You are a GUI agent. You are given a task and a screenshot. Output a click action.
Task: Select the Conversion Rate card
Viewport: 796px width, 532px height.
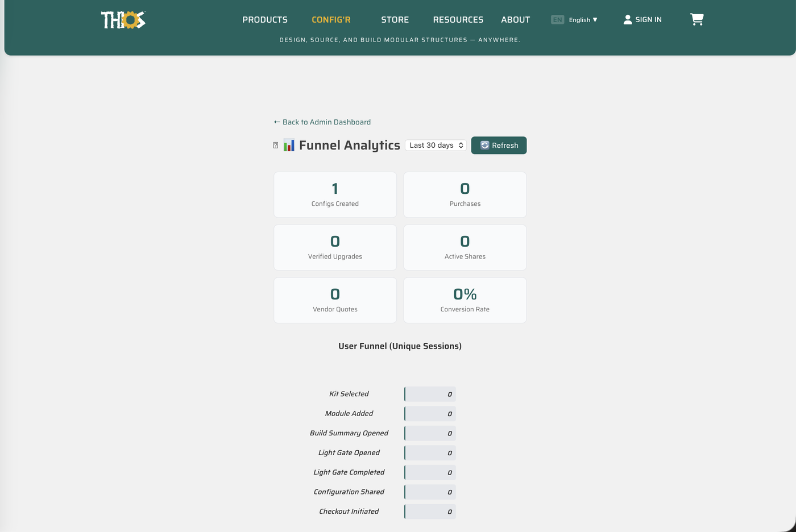(465, 300)
